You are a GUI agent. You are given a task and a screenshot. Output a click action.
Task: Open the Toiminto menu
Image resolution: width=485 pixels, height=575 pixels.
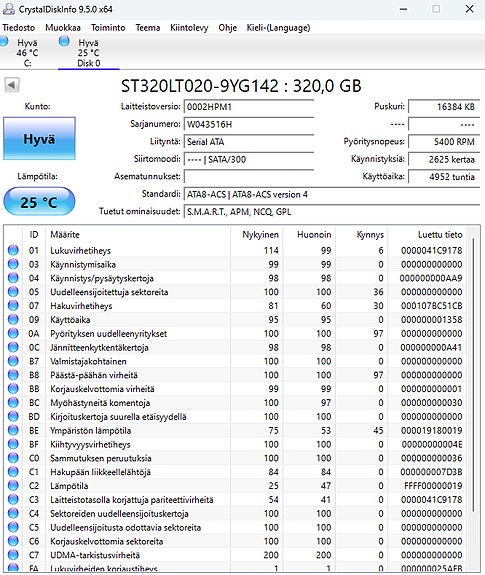click(x=108, y=28)
